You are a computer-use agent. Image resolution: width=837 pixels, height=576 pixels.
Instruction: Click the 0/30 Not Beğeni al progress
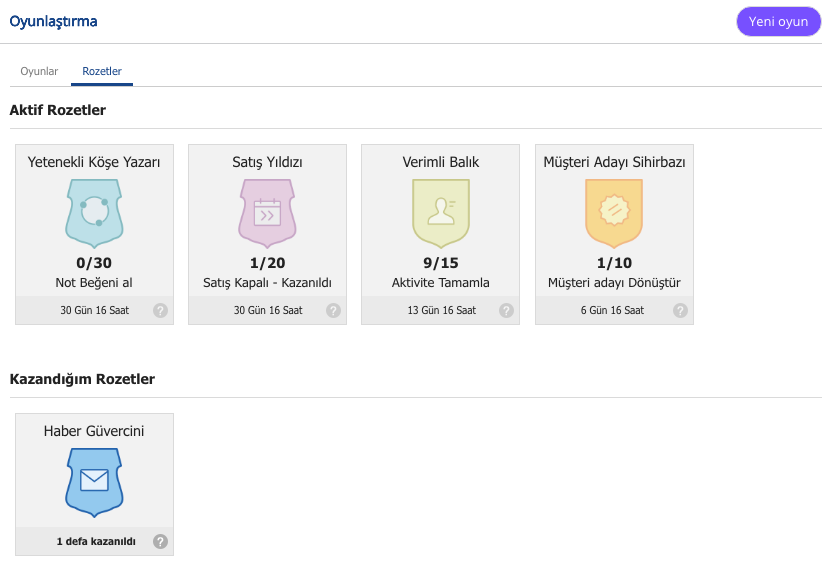(x=94, y=263)
